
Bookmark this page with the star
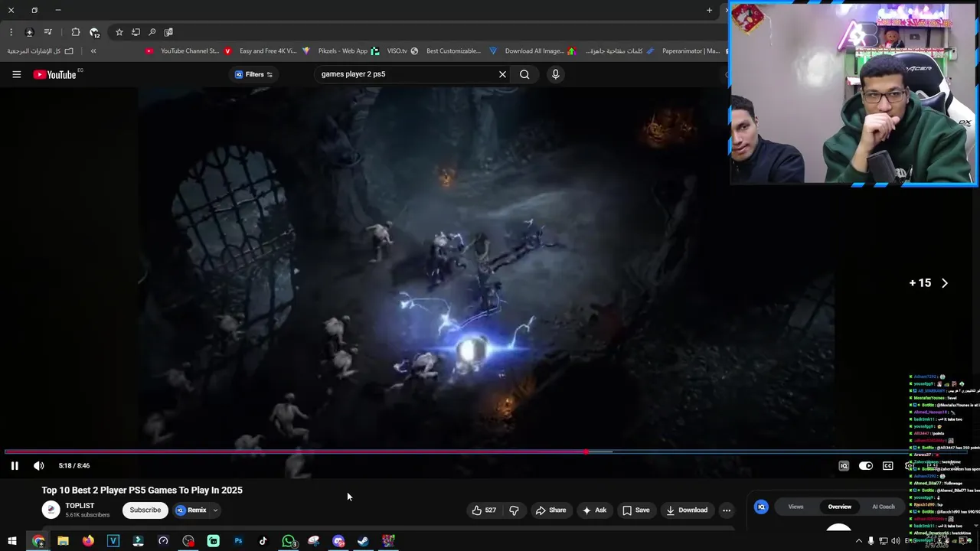[119, 32]
